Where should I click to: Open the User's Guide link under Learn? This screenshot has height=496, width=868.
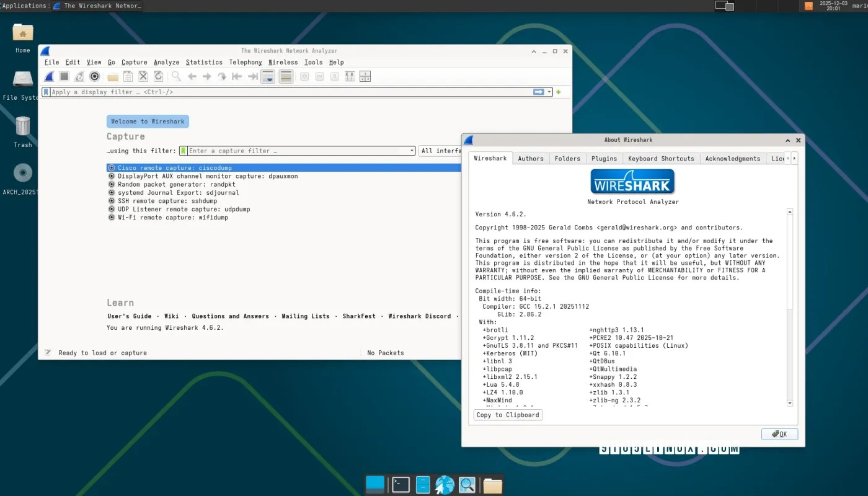click(129, 316)
